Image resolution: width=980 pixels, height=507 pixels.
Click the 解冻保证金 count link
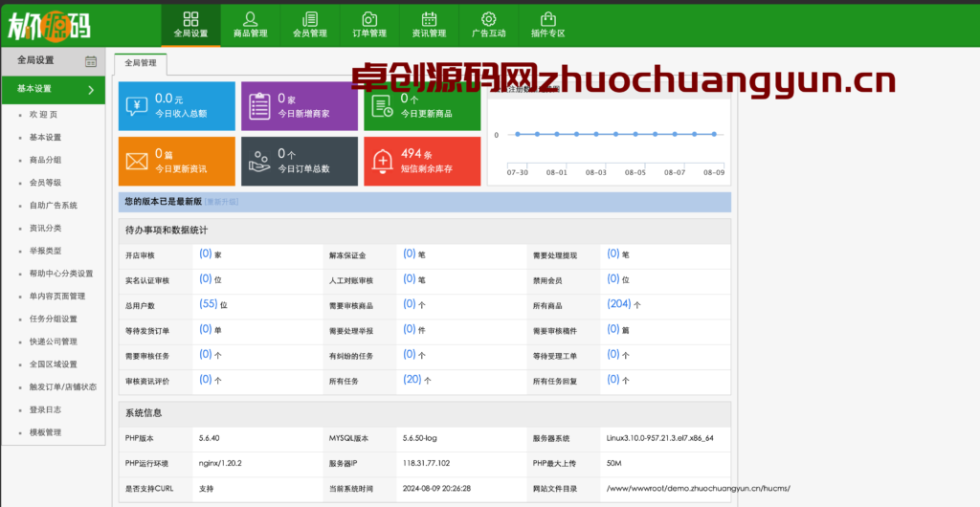click(410, 254)
